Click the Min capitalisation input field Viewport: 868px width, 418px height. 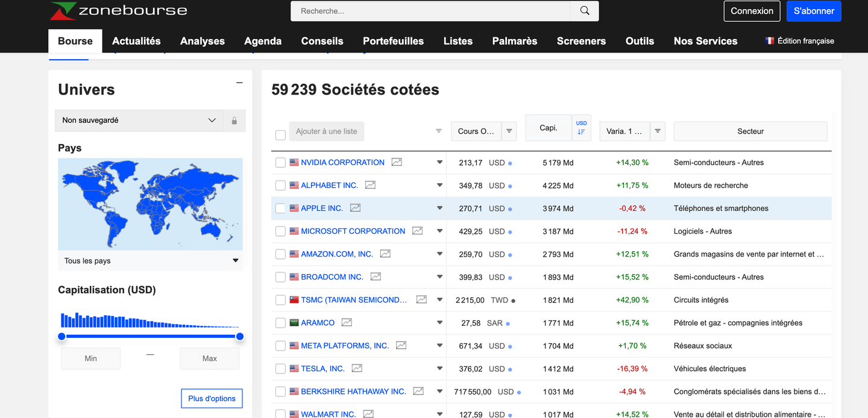pos(91,358)
